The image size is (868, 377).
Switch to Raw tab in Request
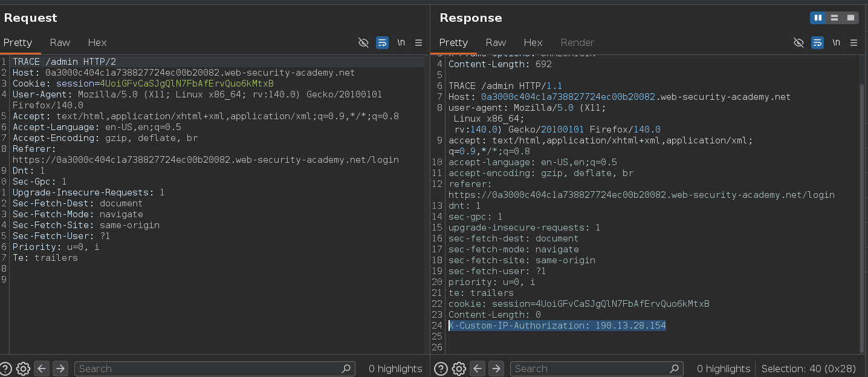pyautogui.click(x=60, y=42)
